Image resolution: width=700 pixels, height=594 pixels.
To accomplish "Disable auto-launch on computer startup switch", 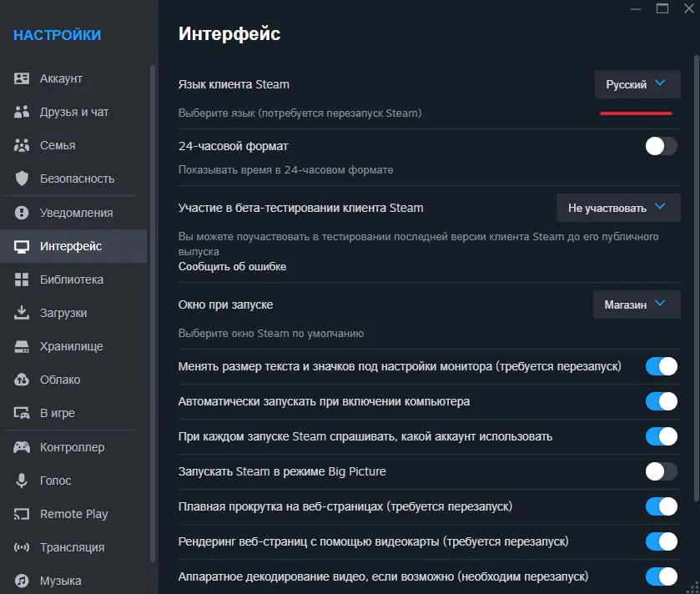I will [x=661, y=401].
